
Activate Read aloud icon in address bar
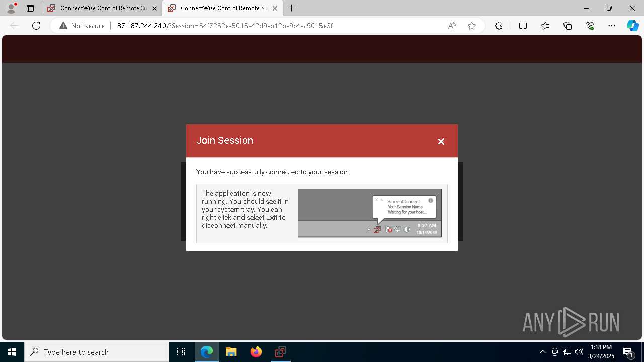coord(452,26)
